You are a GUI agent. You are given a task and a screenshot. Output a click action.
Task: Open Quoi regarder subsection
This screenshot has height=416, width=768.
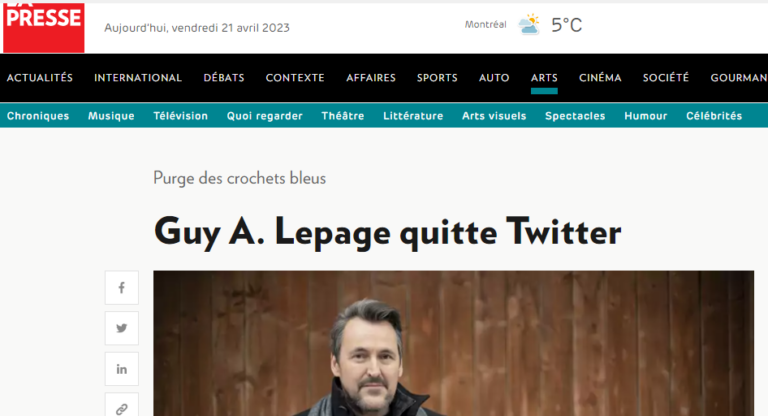pos(264,116)
